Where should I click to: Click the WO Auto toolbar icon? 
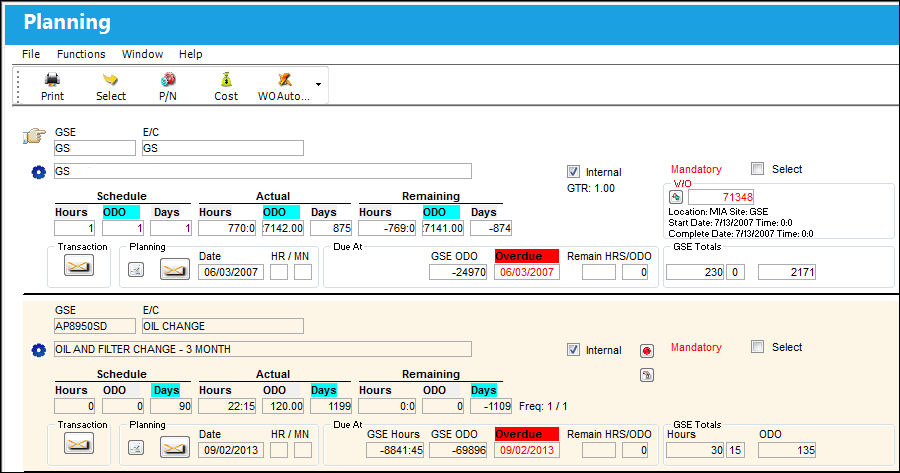(285, 79)
